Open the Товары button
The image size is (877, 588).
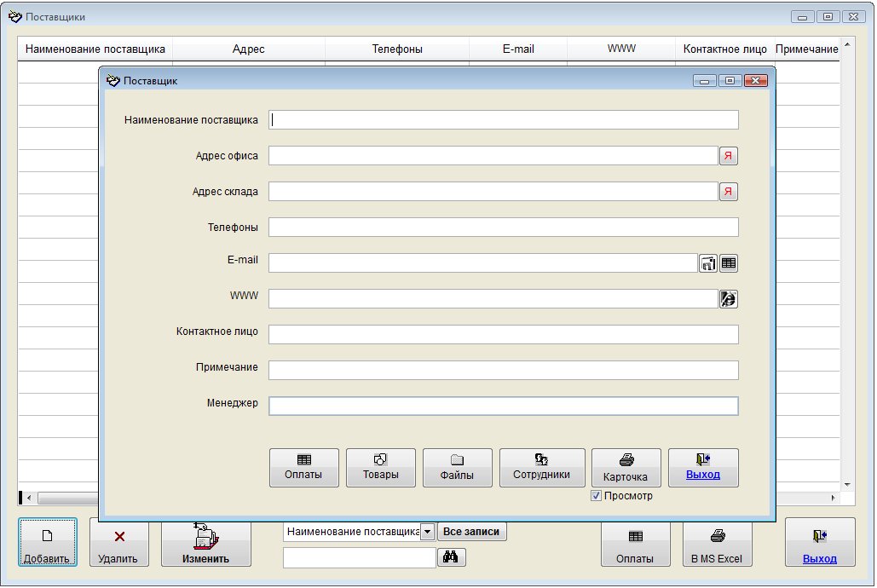coord(380,468)
